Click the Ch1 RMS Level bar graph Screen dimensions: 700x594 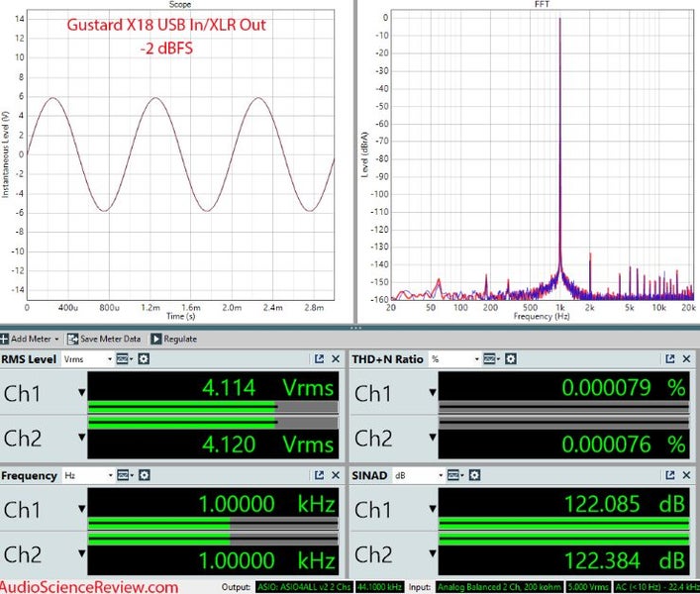[x=212, y=406]
